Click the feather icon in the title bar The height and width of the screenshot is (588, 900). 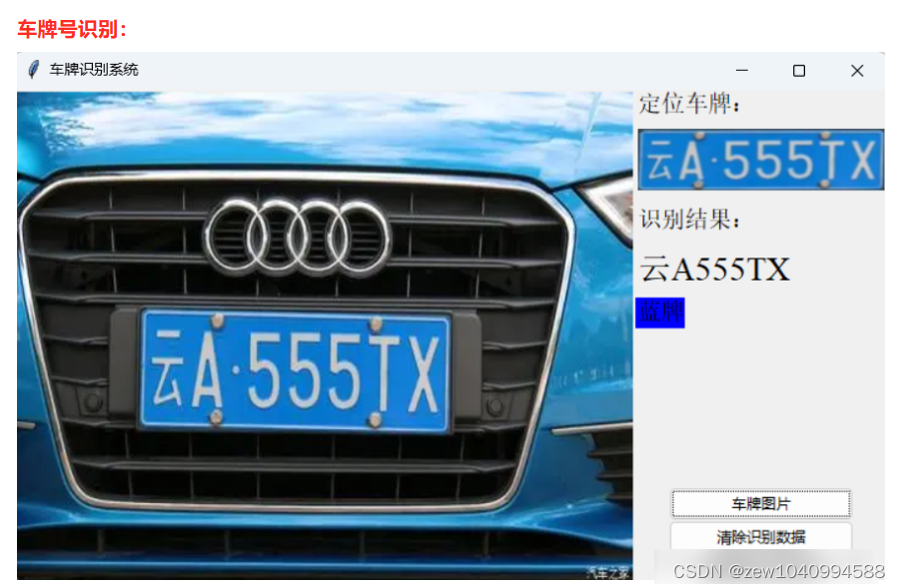[34, 70]
